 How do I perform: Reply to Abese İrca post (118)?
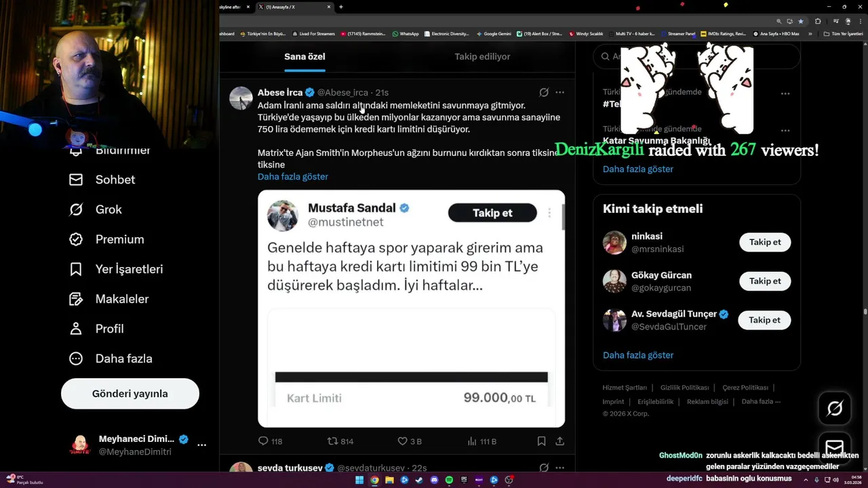[270, 441]
